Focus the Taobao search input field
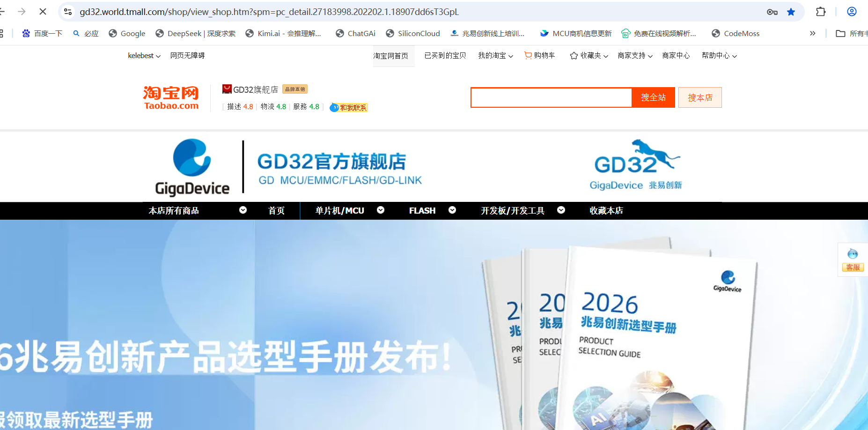This screenshot has width=868, height=430. point(552,97)
